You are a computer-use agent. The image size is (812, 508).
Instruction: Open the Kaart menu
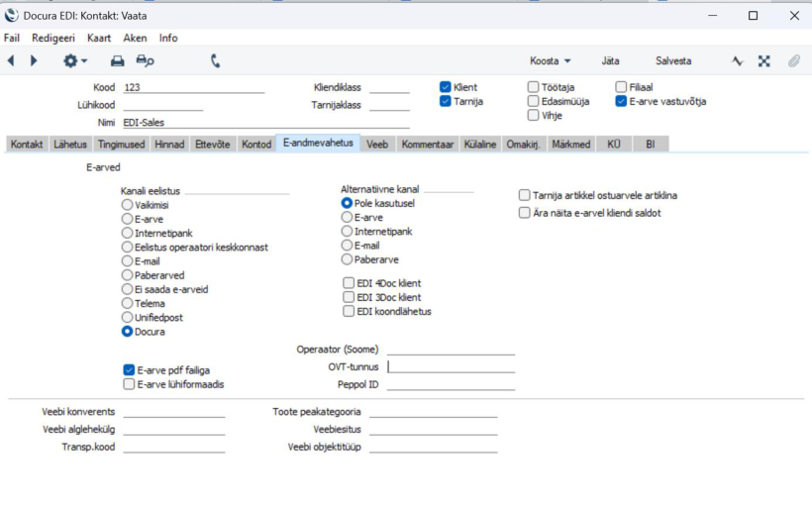(x=99, y=38)
